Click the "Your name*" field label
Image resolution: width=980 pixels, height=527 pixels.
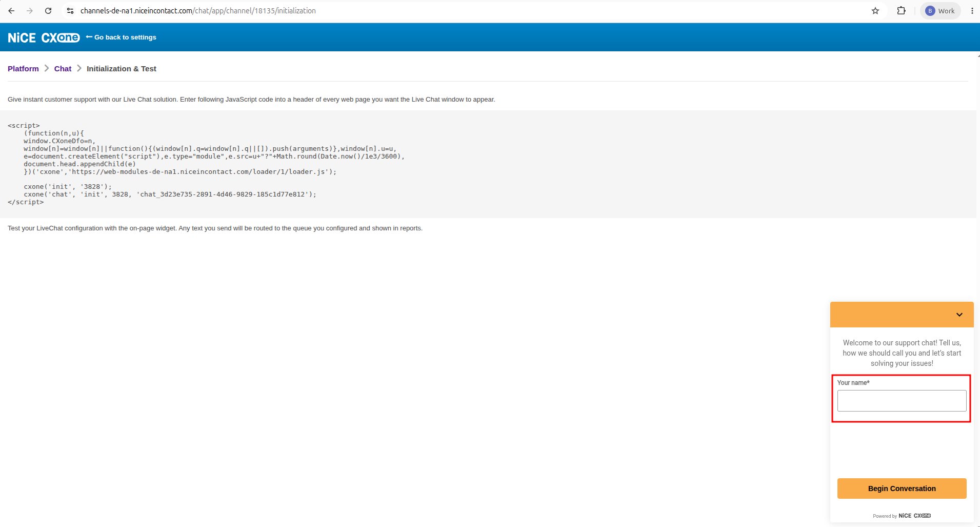point(853,383)
